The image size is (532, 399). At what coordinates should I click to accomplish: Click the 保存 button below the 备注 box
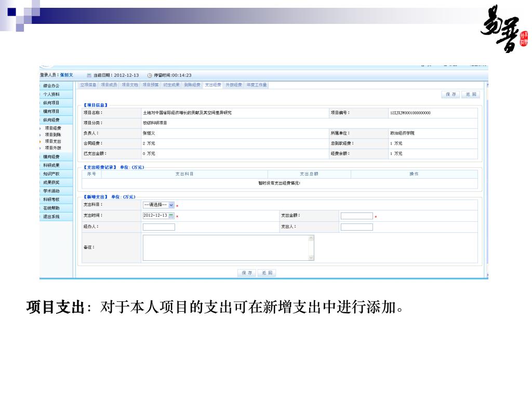click(x=247, y=273)
